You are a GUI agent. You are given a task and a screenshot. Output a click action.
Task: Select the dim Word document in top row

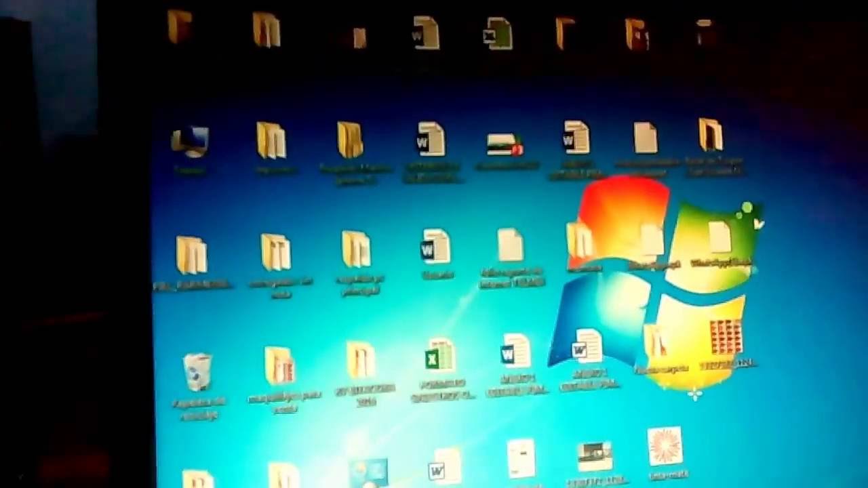[426, 33]
